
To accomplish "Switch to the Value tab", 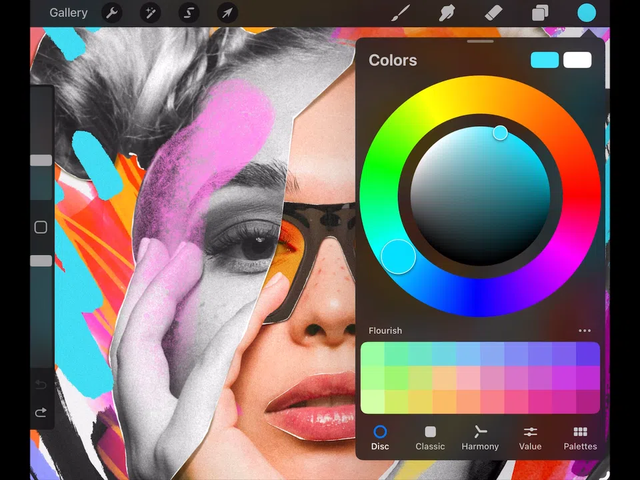I will tap(530, 438).
